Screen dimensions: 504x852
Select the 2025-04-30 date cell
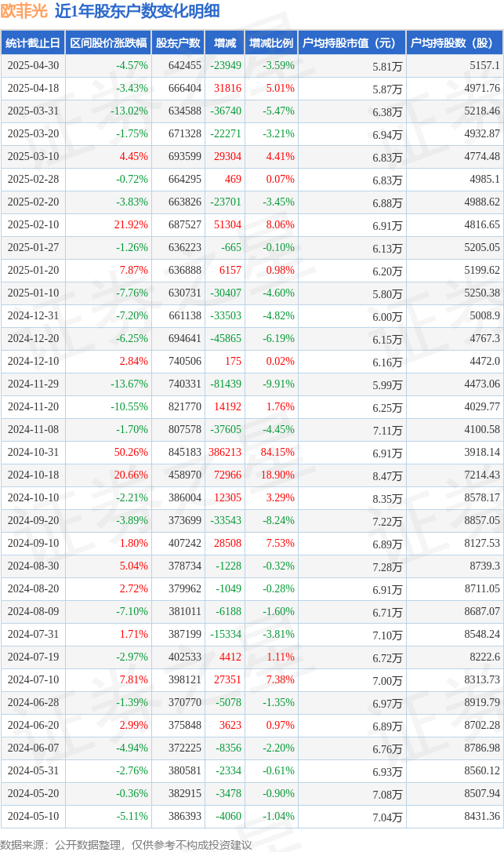tap(33, 65)
